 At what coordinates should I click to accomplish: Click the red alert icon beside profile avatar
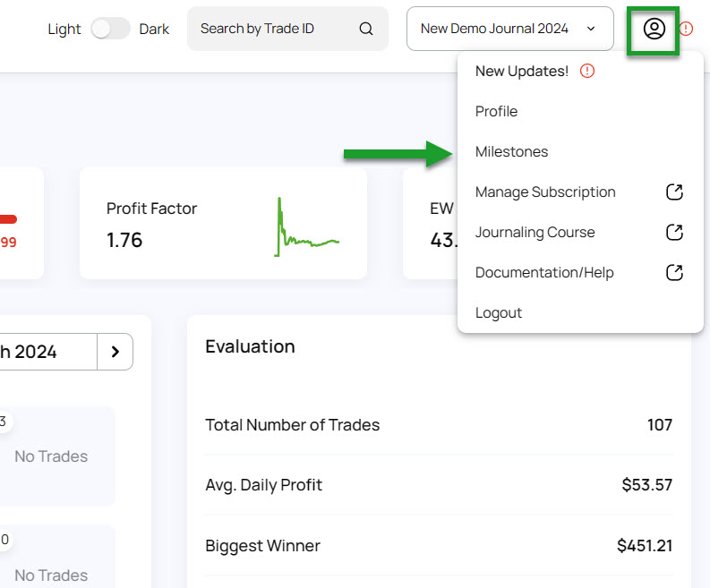tap(686, 29)
